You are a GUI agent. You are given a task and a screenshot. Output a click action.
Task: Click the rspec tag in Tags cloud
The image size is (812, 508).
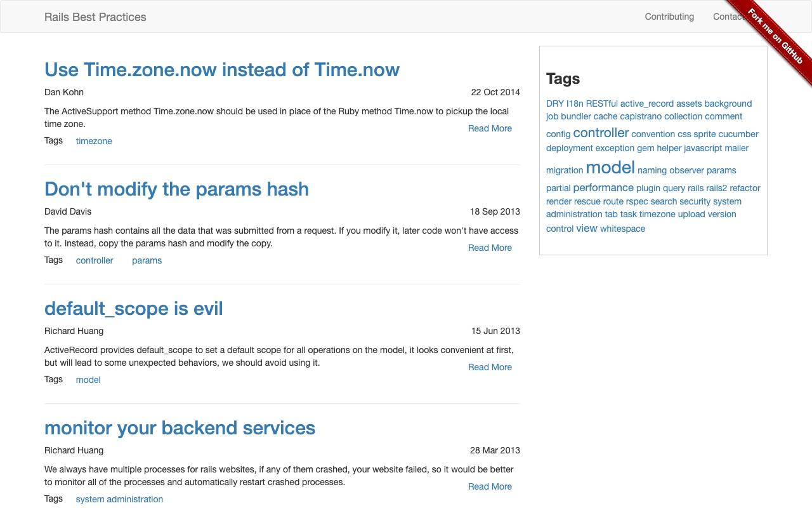point(637,201)
